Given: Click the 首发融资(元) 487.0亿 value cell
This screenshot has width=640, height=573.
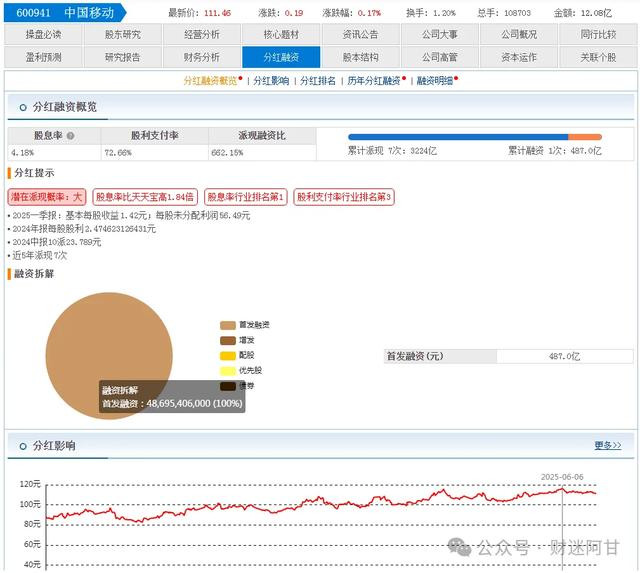Looking at the screenshot, I should click(564, 356).
